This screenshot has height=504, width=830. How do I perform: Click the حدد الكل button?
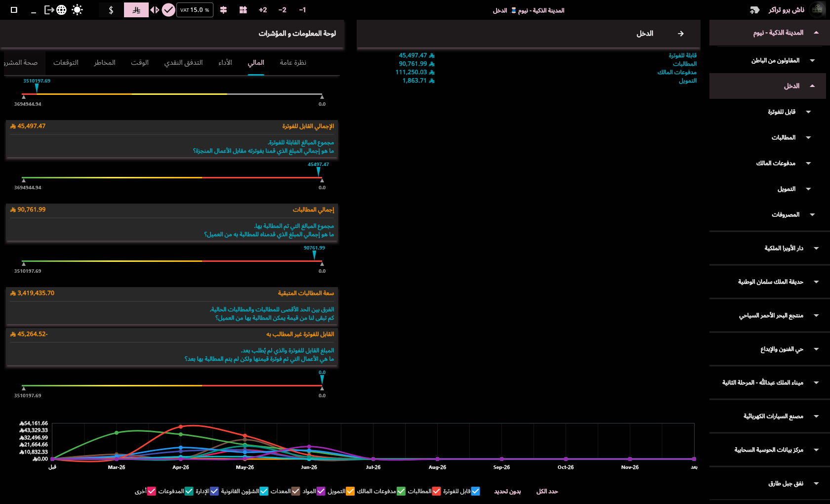click(547, 491)
